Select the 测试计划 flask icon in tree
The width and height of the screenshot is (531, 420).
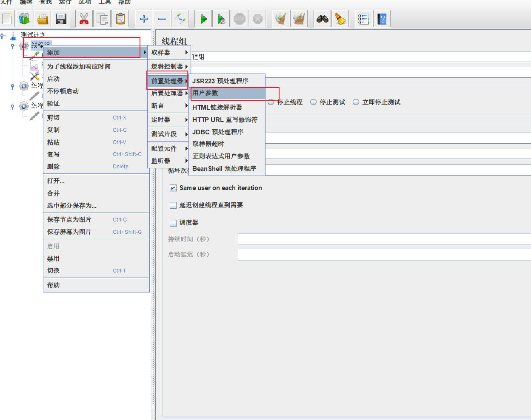[13, 35]
